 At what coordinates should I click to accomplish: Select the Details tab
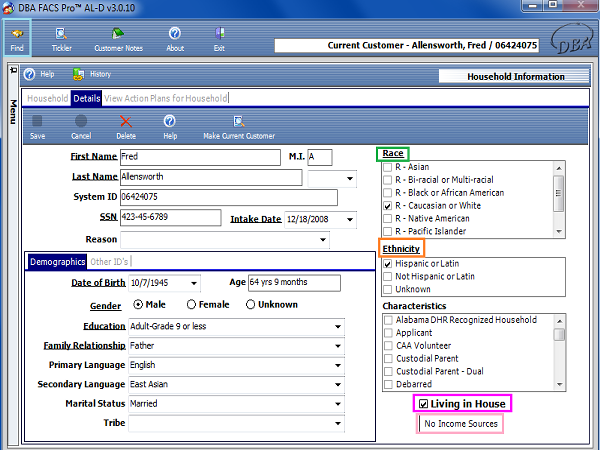(x=86, y=98)
